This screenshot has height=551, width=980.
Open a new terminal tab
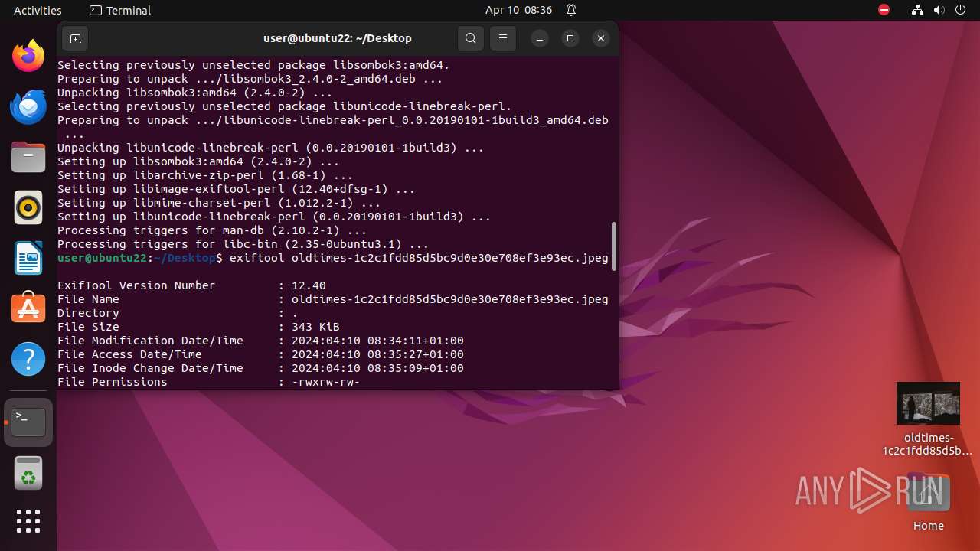click(x=75, y=38)
